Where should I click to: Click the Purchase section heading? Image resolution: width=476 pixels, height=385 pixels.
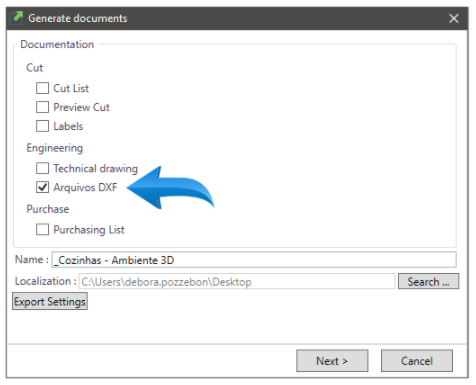(48, 209)
